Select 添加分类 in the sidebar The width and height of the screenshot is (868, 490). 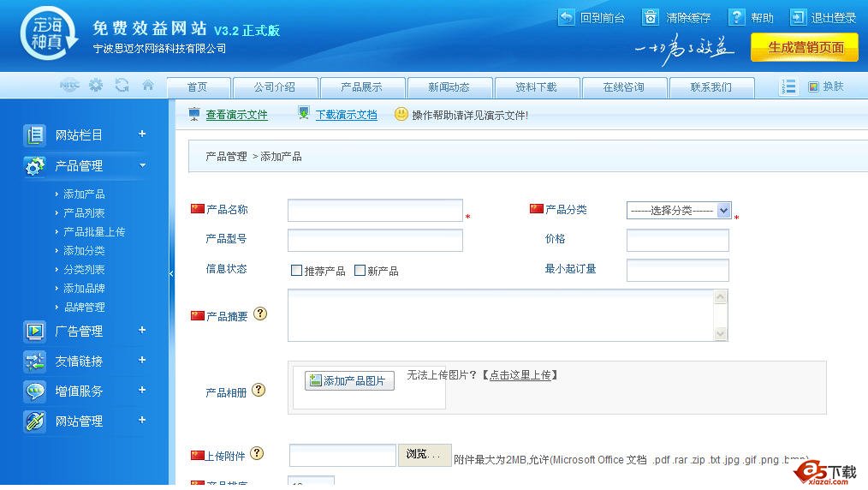(x=84, y=250)
